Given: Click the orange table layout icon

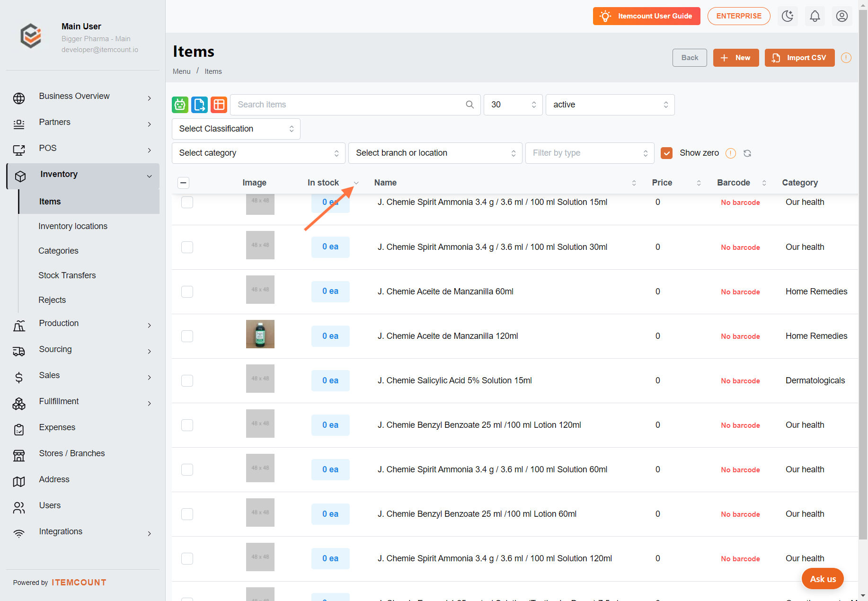Looking at the screenshot, I should [219, 105].
